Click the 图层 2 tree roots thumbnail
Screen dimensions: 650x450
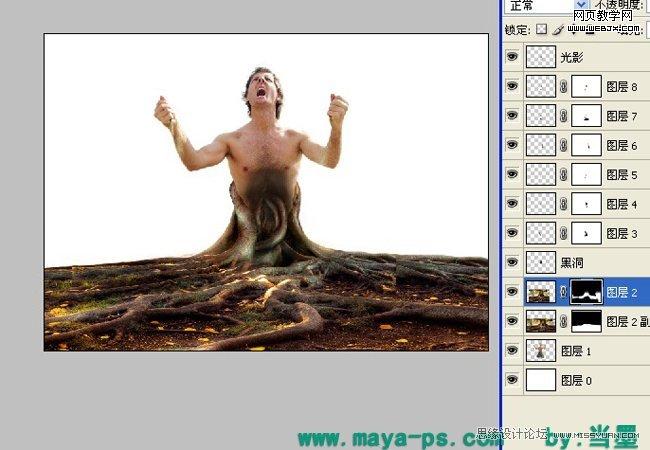(541, 292)
